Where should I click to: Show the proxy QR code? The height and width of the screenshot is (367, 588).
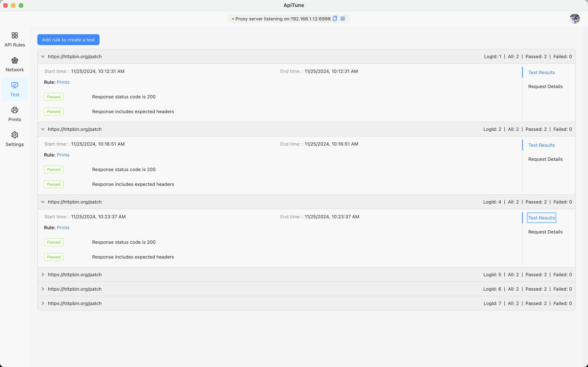[343, 18]
